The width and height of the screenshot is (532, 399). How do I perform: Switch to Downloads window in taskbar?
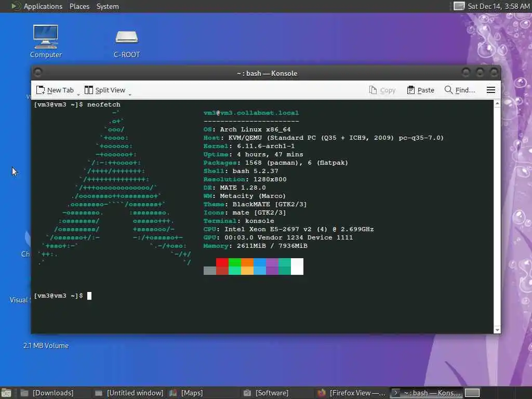click(x=47, y=393)
